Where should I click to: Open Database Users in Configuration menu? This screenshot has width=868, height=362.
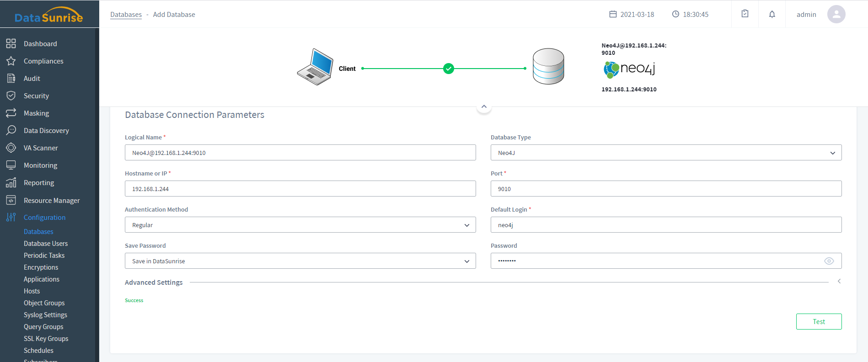click(x=46, y=244)
